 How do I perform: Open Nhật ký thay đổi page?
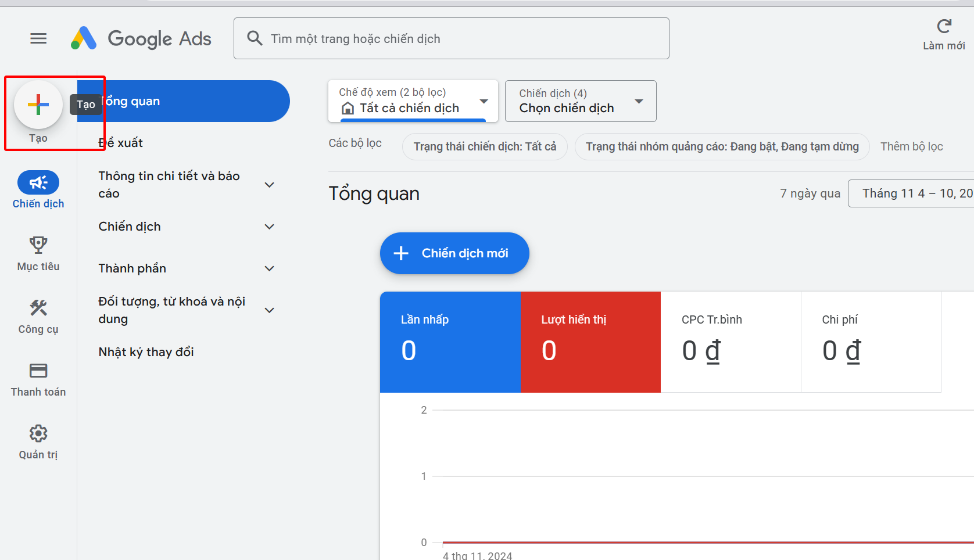146,351
